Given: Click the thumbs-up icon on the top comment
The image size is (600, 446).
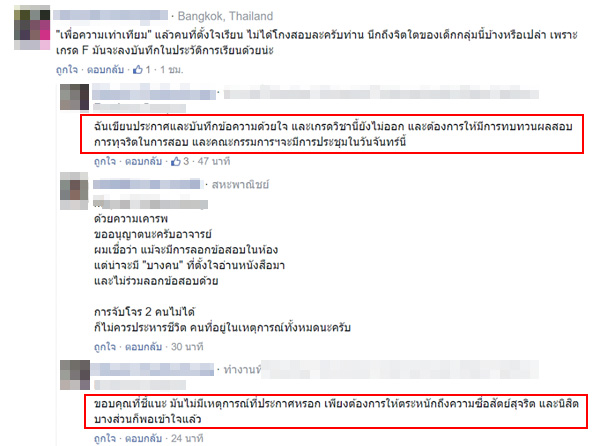Looking at the screenshot, I should tap(138, 70).
